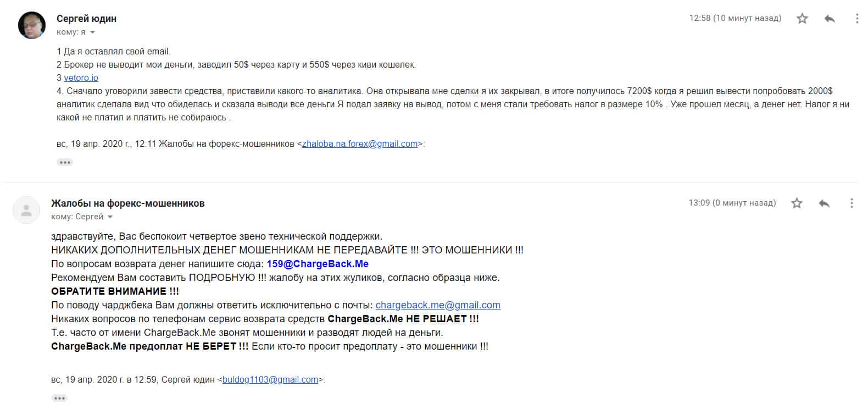Expand 'кому: Сергей' recipient details
The height and width of the screenshot is (409, 868).
pos(110,217)
